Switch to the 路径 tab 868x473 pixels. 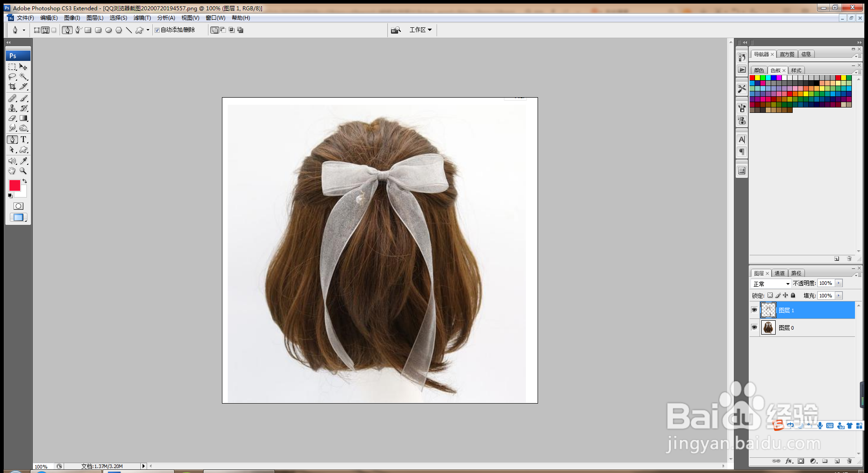(796, 273)
